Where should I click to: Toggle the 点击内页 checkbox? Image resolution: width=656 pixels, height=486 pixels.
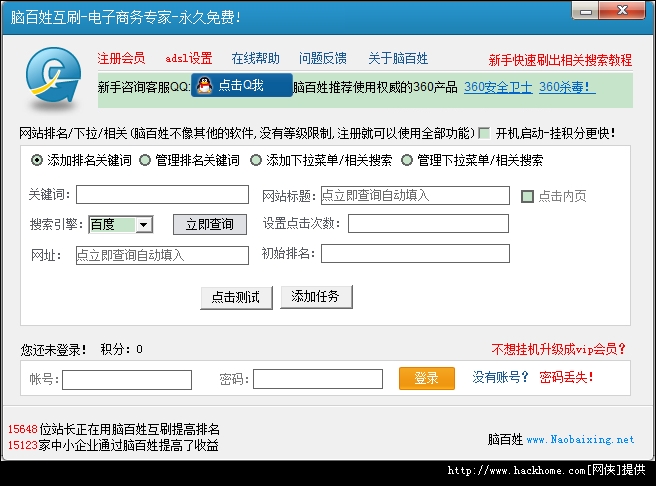[x=528, y=196]
